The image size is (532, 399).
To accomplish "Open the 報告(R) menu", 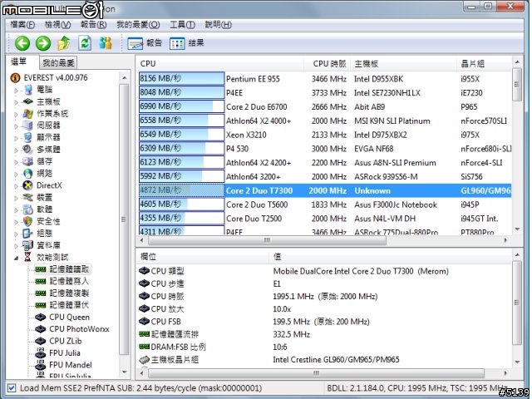I will 93,25.
